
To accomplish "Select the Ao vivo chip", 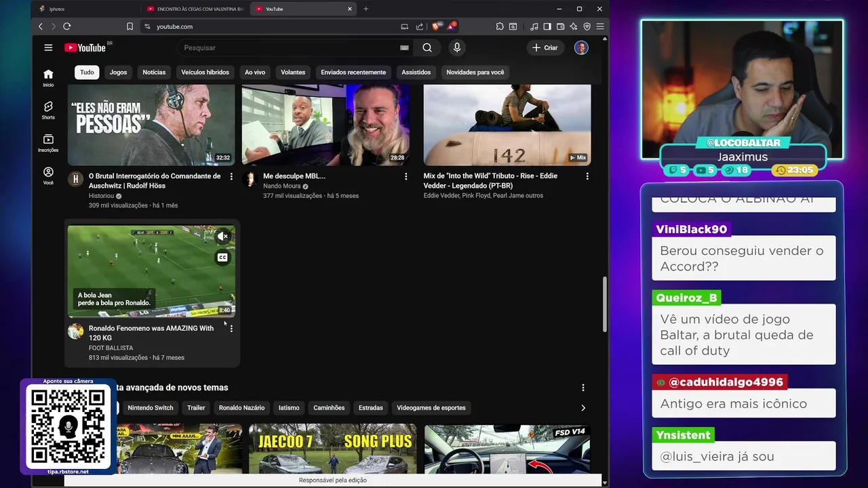I will pos(255,73).
